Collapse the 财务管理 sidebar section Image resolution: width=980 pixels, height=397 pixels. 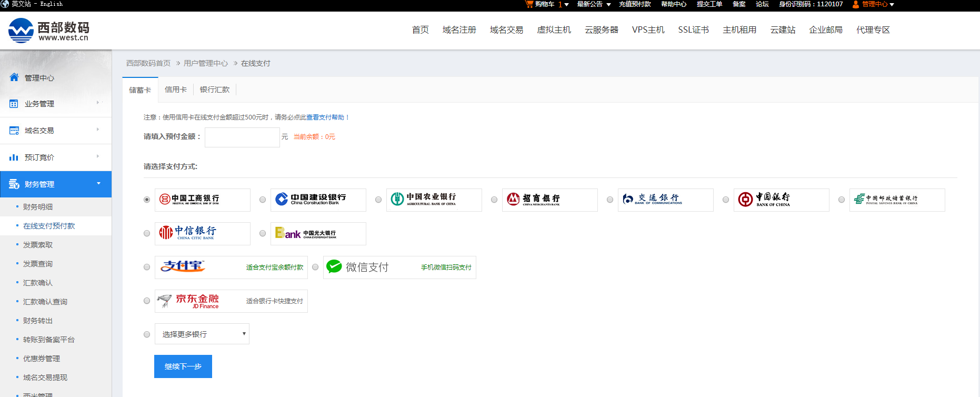click(x=98, y=183)
